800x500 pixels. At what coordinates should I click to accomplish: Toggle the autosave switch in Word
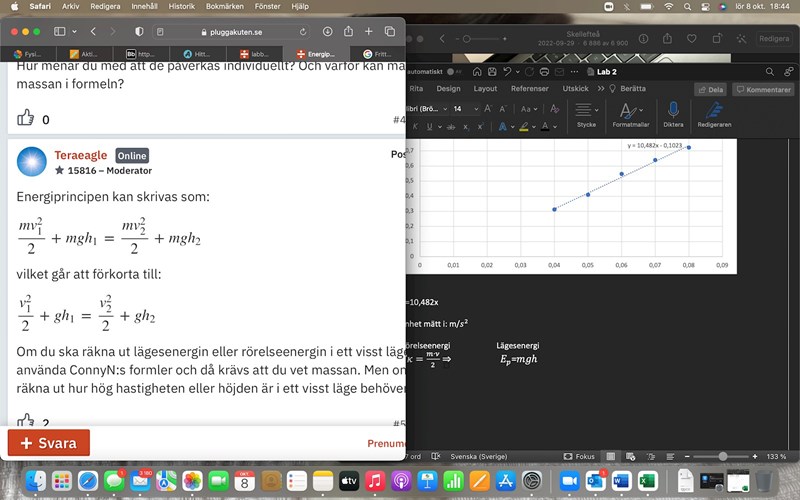point(451,72)
